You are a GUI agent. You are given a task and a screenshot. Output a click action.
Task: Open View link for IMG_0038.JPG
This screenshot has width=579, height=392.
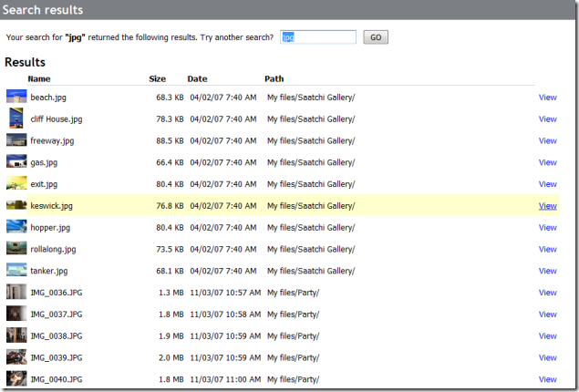547,335
